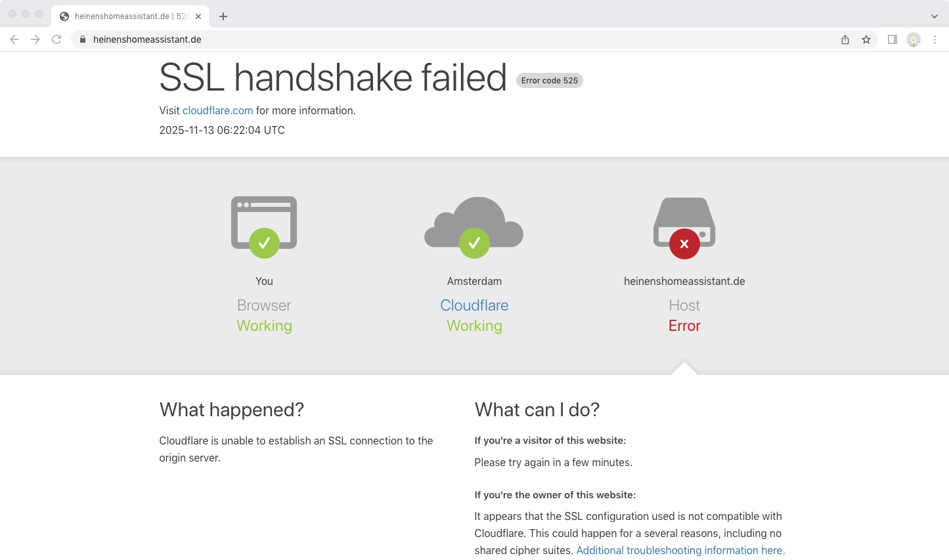Viewport: 949px width, 560px height.
Task: Open the share page icon
Action: 845,39
